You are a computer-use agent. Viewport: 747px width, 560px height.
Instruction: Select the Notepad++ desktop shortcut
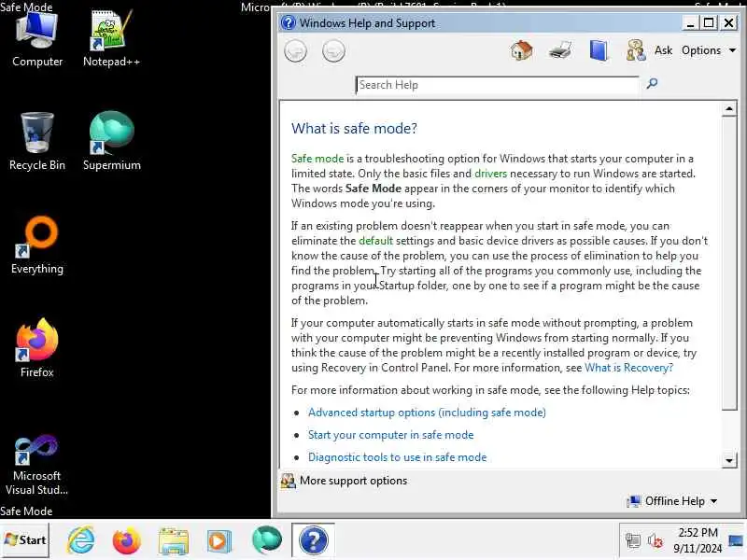click(111, 39)
